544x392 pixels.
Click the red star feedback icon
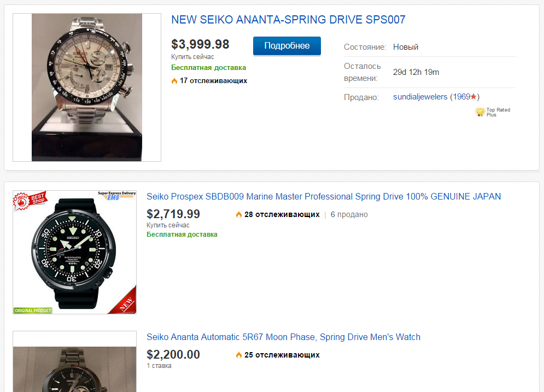(473, 96)
